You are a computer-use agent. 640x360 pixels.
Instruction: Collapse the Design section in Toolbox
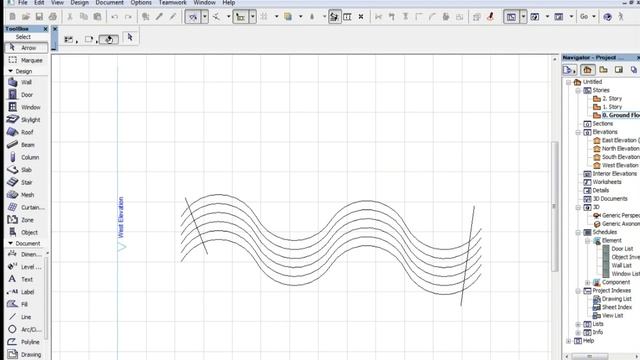(x=10, y=71)
